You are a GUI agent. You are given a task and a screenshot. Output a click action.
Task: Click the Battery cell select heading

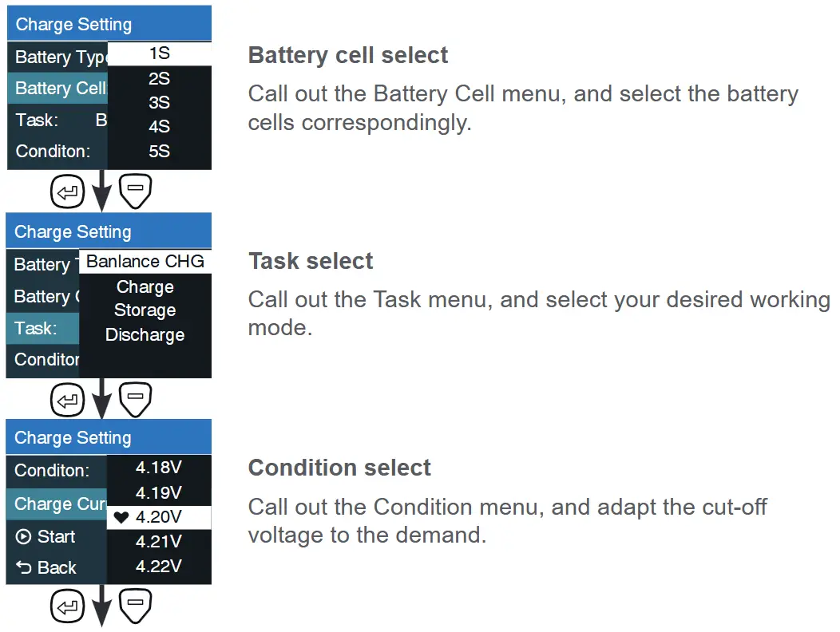click(347, 55)
